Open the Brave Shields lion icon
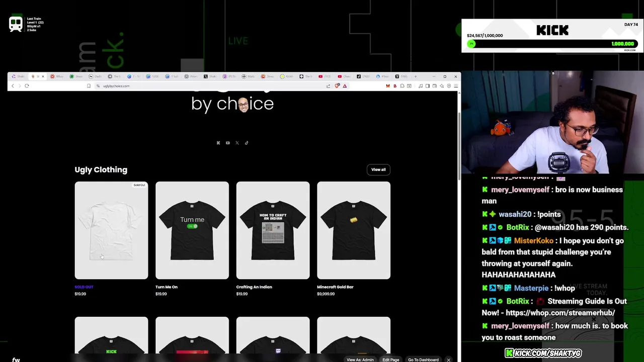Image resolution: width=644 pixels, height=362 pixels. tap(337, 86)
